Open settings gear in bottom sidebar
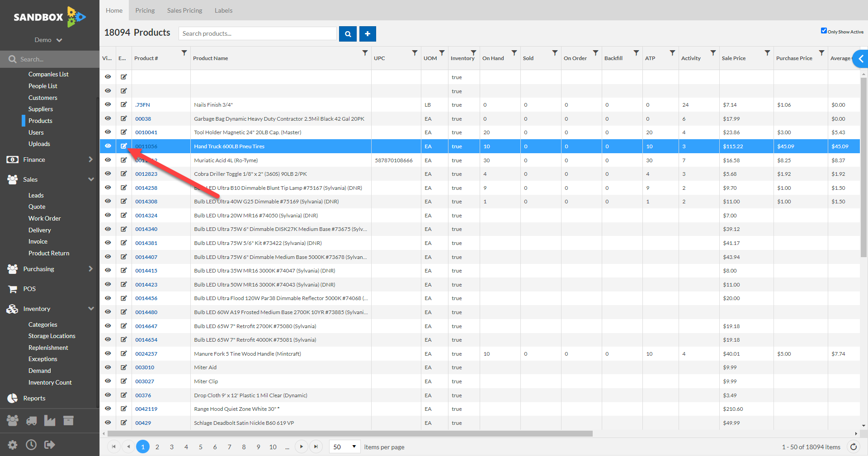This screenshot has width=868, height=456. tap(13, 445)
